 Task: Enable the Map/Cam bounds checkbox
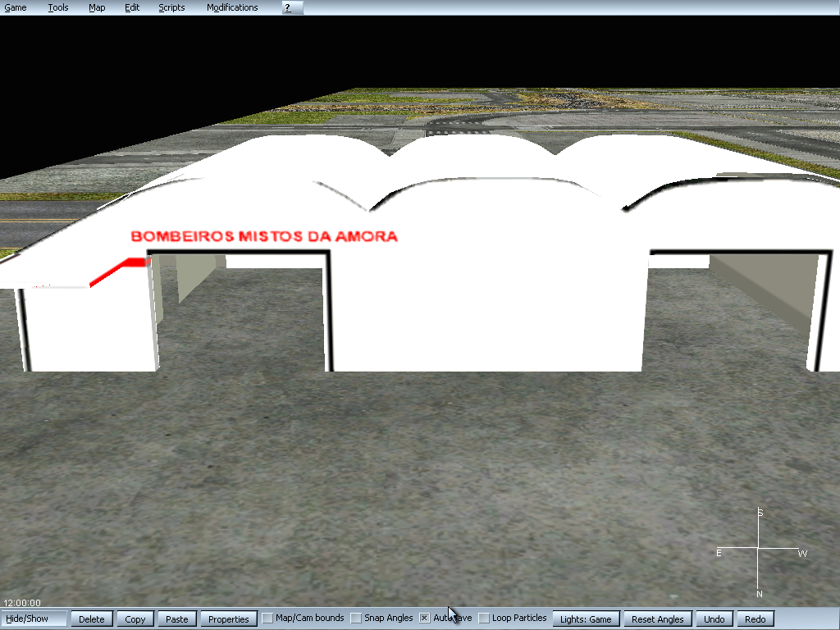pos(267,619)
